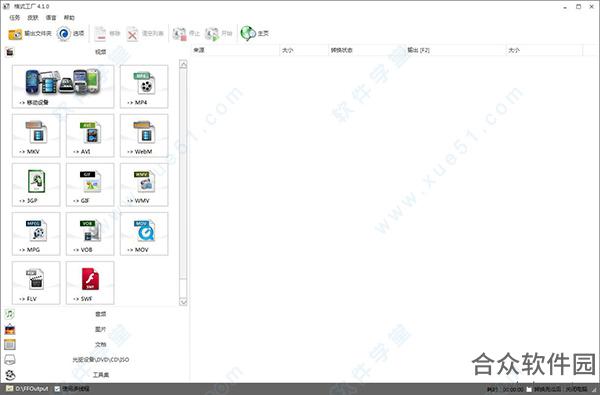Select the MKV format icon
The width and height of the screenshot is (600, 395).
[36, 135]
